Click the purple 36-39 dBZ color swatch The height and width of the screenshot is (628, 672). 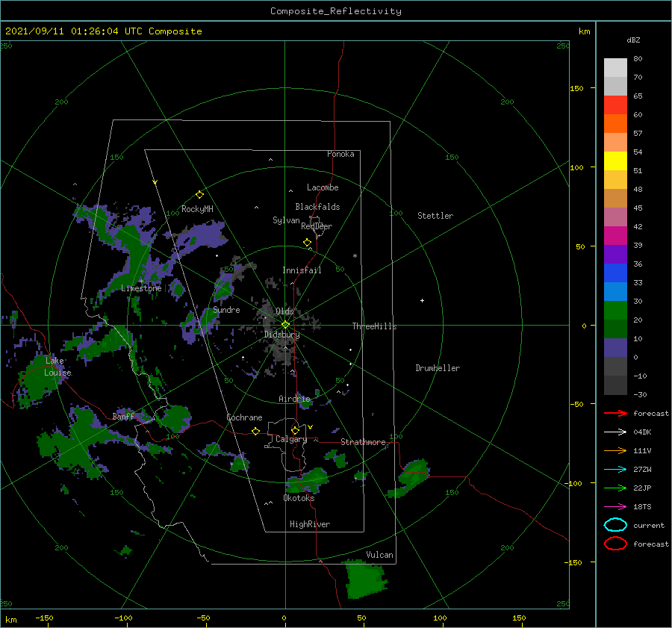615,255
